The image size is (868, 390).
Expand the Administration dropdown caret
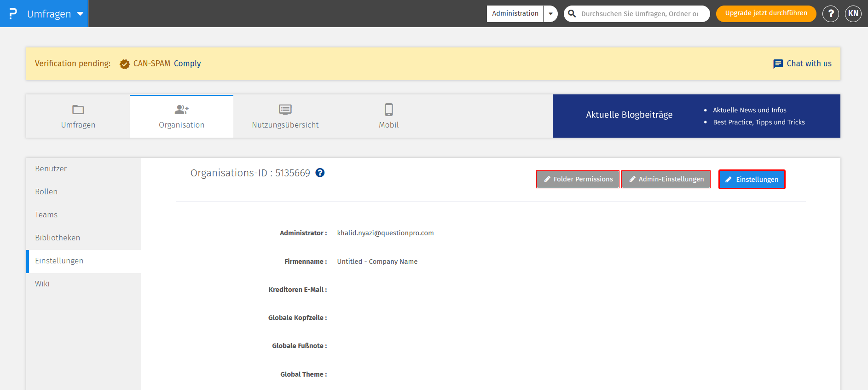550,13
